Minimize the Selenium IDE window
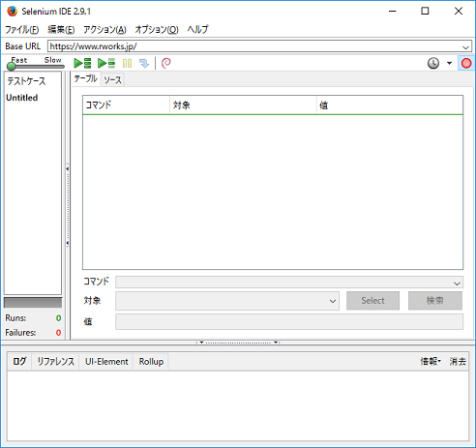The width and height of the screenshot is (476, 448). click(x=393, y=11)
